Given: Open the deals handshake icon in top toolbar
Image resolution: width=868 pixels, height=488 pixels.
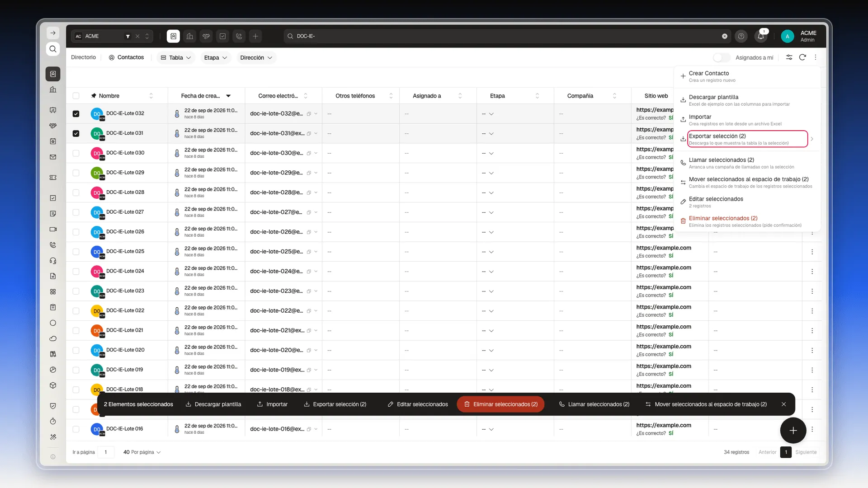Looking at the screenshot, I should point(206,36).
